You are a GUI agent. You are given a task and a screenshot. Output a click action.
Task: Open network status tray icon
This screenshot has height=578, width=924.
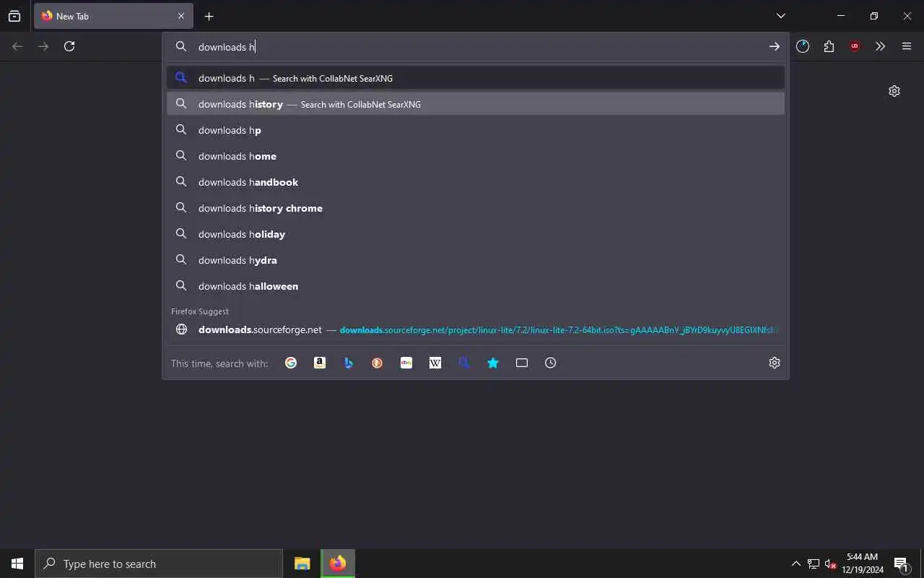(x=814, y=564)
